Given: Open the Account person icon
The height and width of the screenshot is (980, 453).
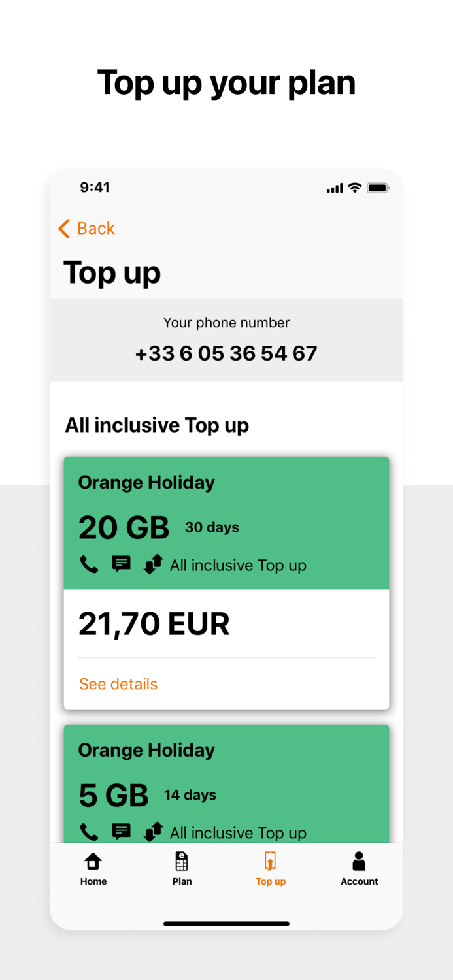Looking at the screenshot, I should pos(359,861).
